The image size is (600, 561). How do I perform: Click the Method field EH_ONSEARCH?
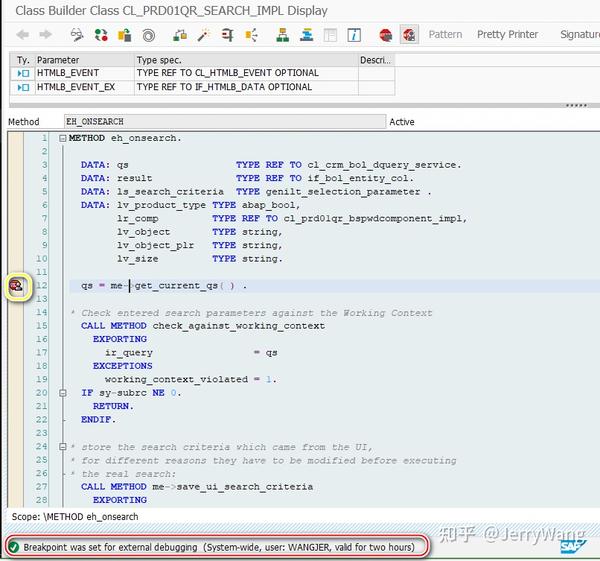tap(225, 122)
